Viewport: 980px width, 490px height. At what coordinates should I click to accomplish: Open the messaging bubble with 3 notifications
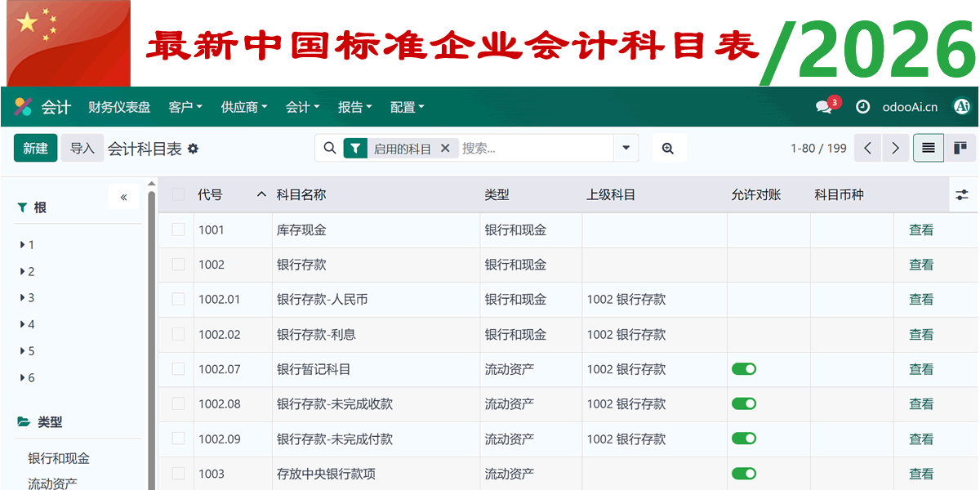coord(823,106)
